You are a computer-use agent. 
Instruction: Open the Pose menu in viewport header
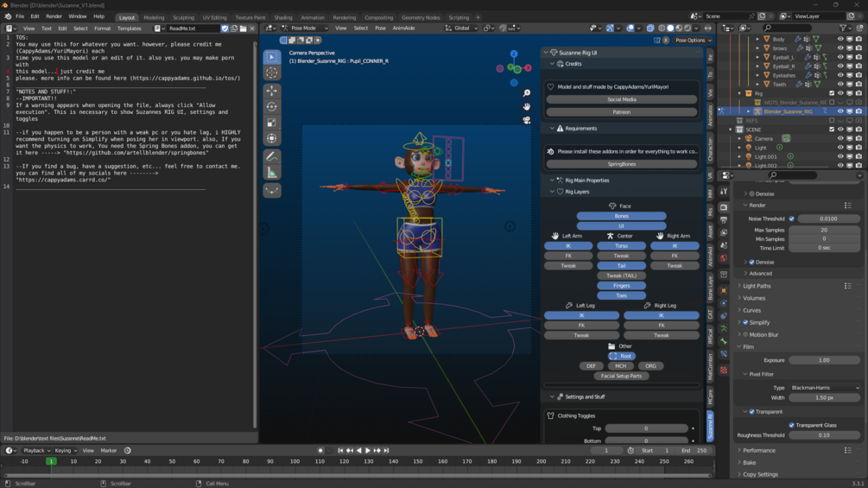tap(380, 29)
